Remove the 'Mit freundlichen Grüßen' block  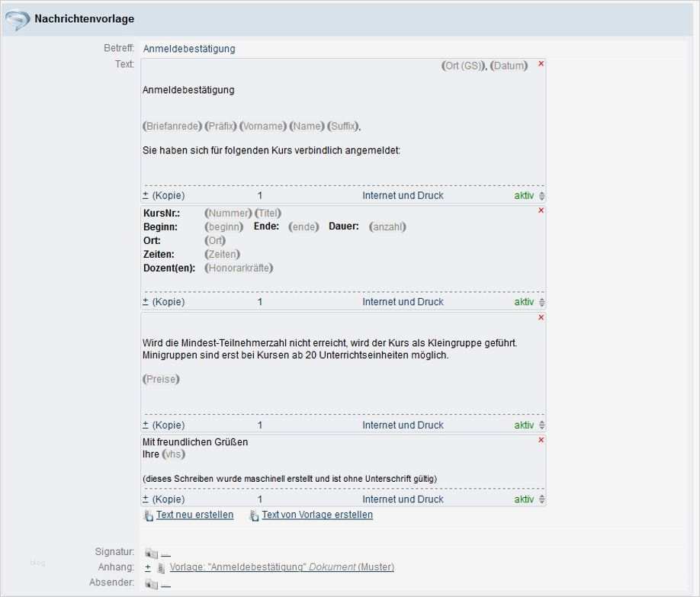click(541, 440)
